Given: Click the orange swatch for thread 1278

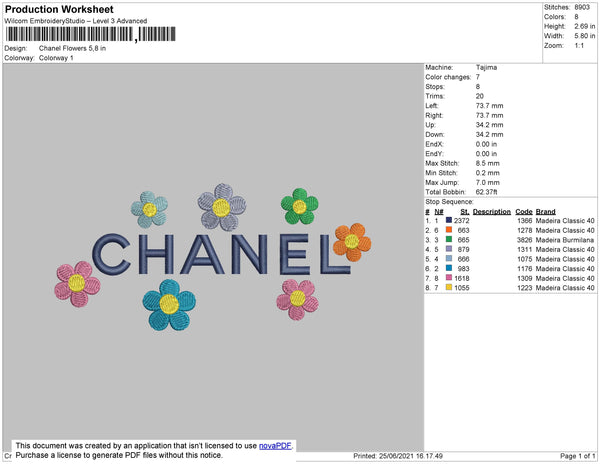Looking at the screenshot, I should coord(449,230).
